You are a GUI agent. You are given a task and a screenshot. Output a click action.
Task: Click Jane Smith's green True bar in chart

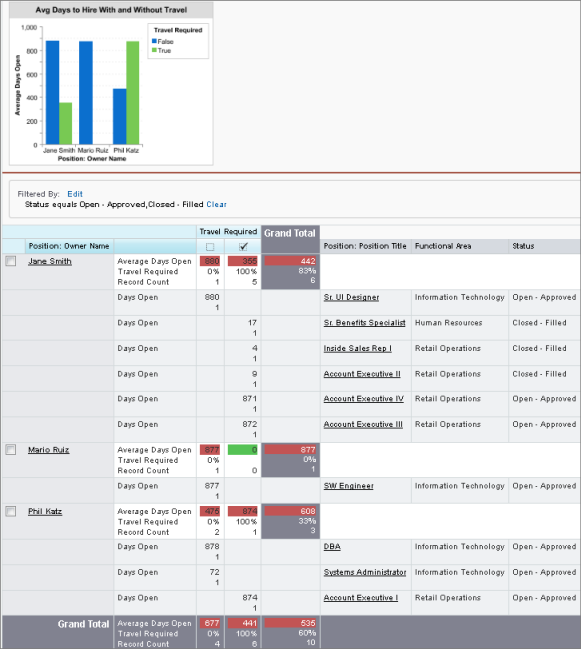coord(65,123)
